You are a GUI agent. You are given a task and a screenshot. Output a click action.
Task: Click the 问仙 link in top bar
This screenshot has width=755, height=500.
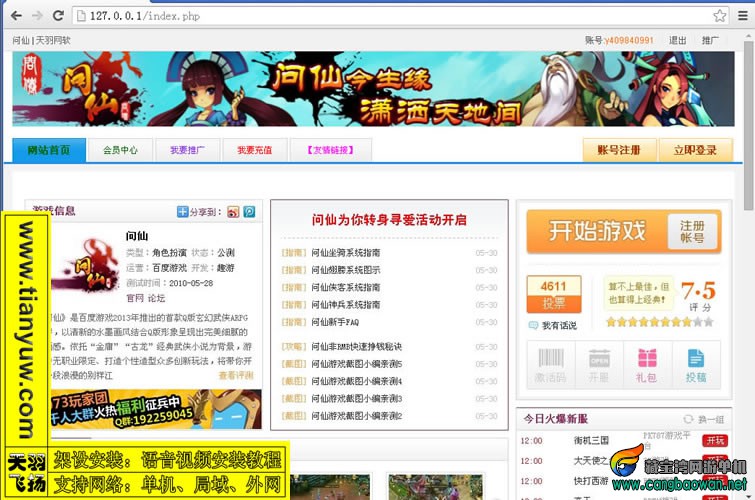(20, 40)
